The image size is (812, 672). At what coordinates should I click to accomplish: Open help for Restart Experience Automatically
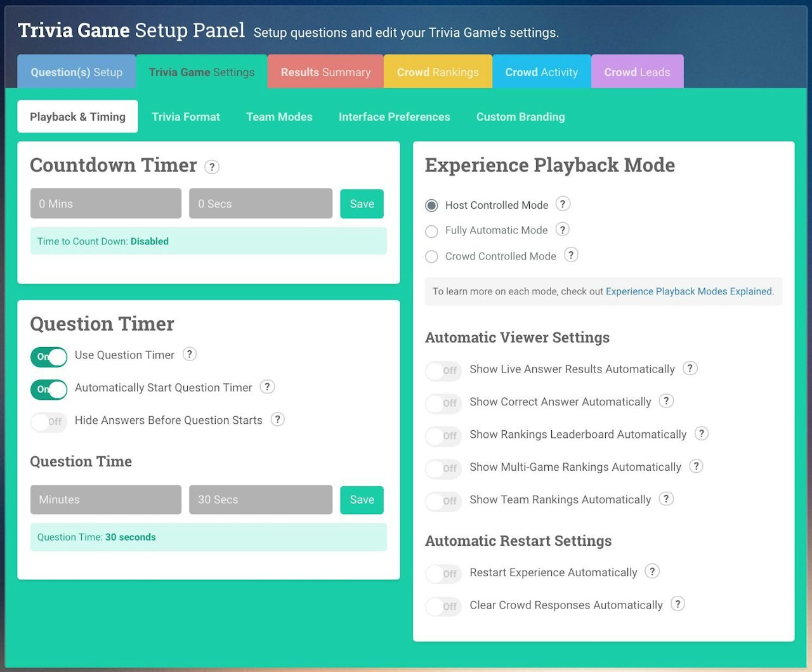coord(652,571)
